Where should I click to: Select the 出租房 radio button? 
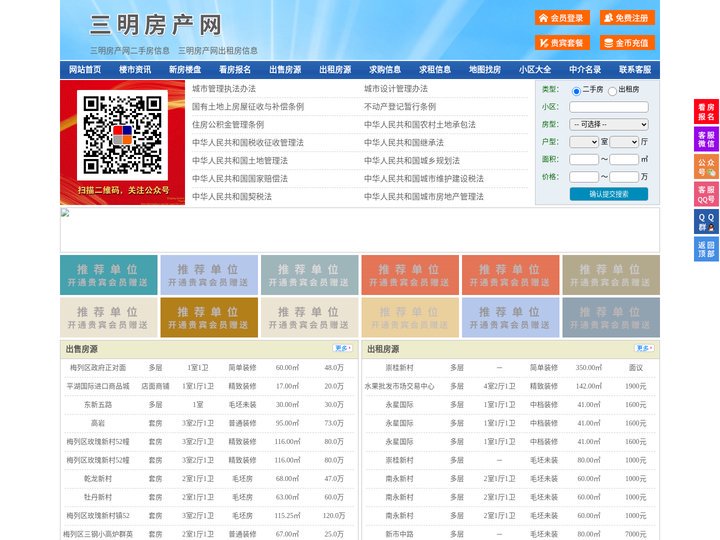click(612, 91)
